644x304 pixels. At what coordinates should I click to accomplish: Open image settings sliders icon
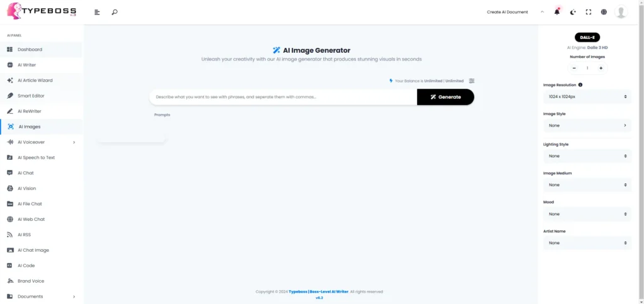click(x=472, y=81)
